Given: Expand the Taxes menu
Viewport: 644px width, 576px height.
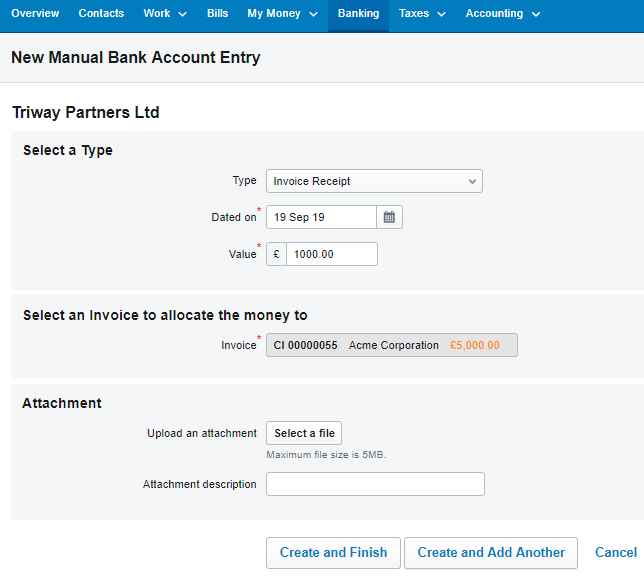Looking at the screenshot, I should [422, 14].
